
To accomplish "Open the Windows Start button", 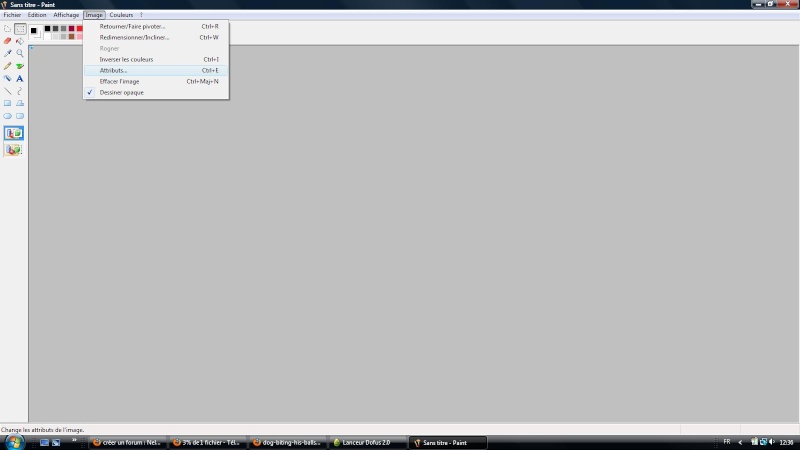I will (14, 442).
